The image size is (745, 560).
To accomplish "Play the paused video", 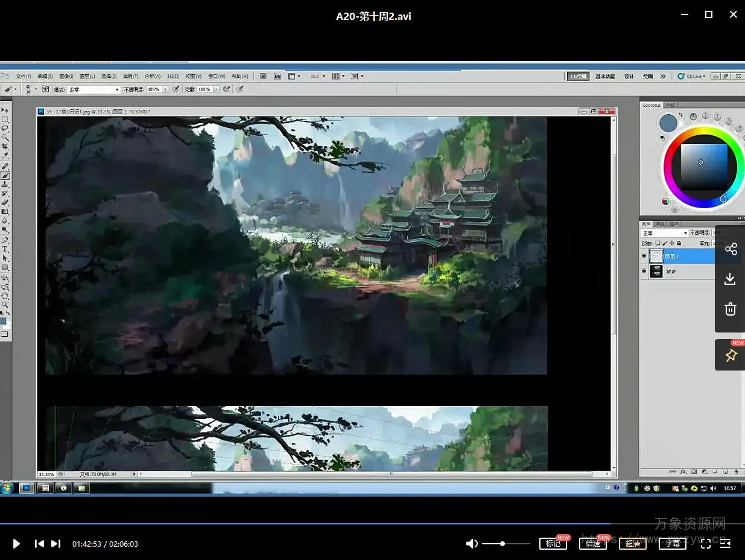I will 16,544.
